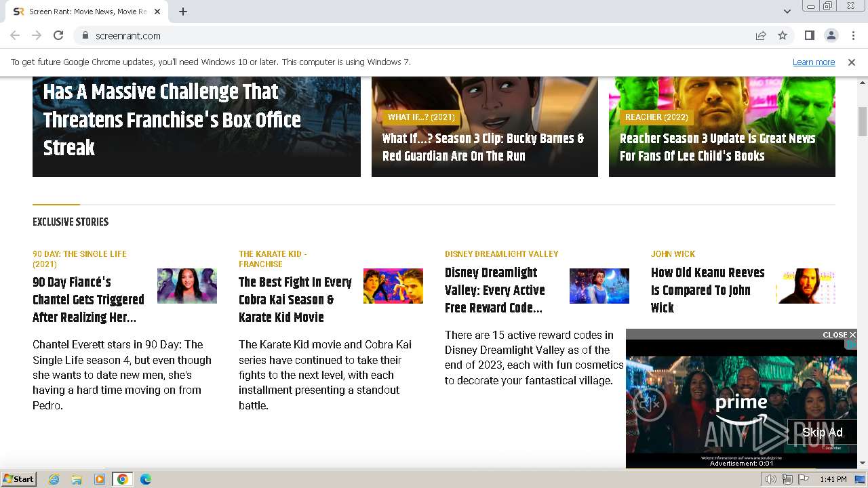
Task: Open Windows Media Player from the taskbar
Action: 100,479
